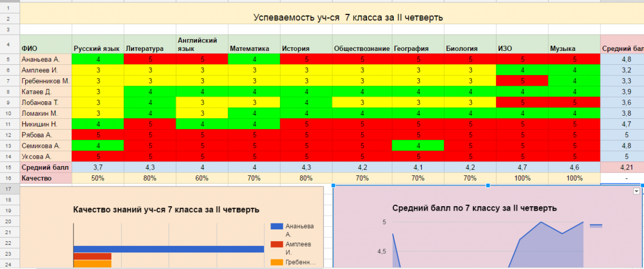Click the title cell Успеваемость уч-ся 7 класса
Viewport: 644px width, 269px height.
point(348,18)
